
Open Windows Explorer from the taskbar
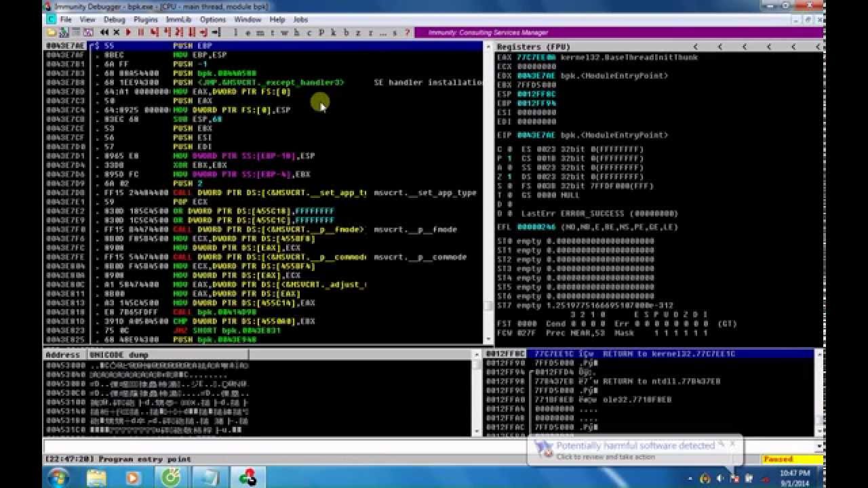(96, 478)
